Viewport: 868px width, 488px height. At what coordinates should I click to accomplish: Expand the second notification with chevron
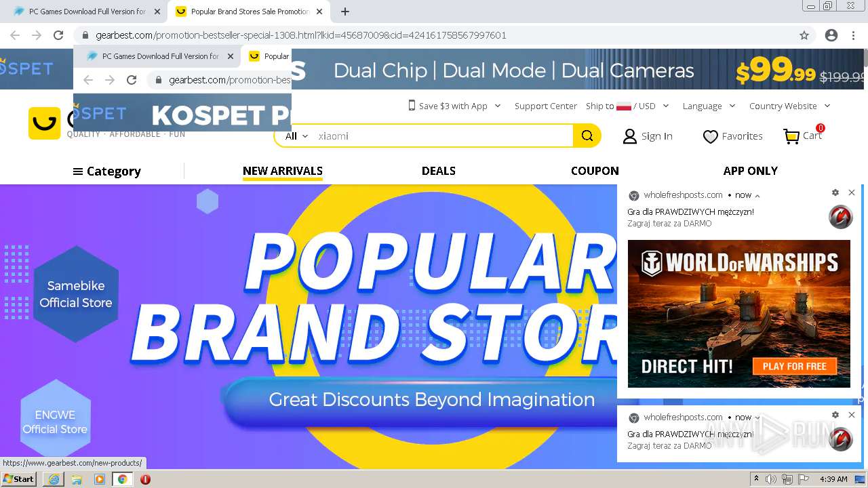pyautogui.click(x=757, y=418)
